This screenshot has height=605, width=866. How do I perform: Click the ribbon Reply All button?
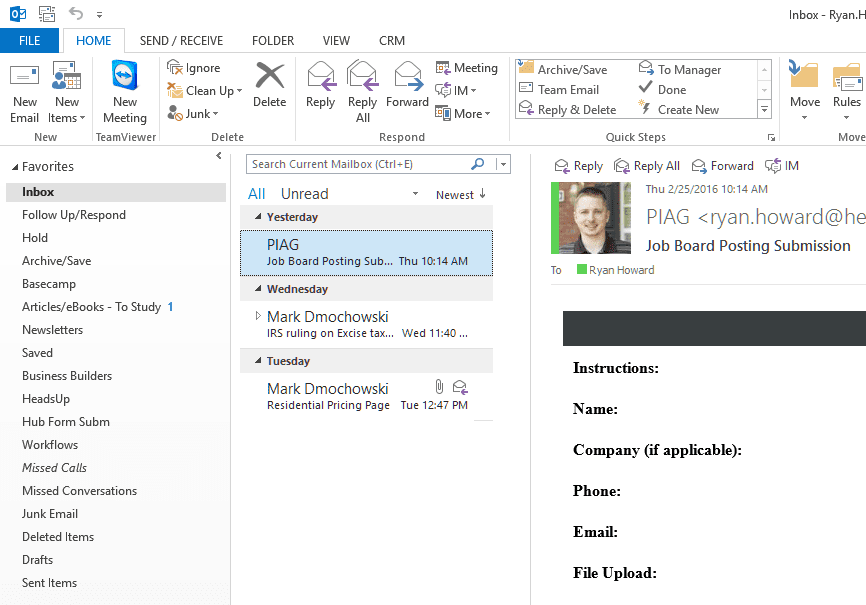tap(362, 93)
